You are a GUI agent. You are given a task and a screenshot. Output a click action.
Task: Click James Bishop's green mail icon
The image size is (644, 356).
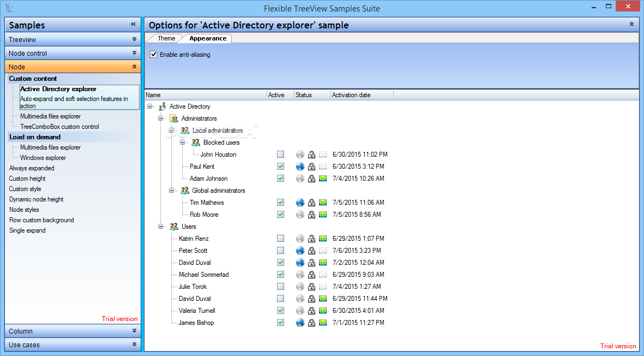323,323
